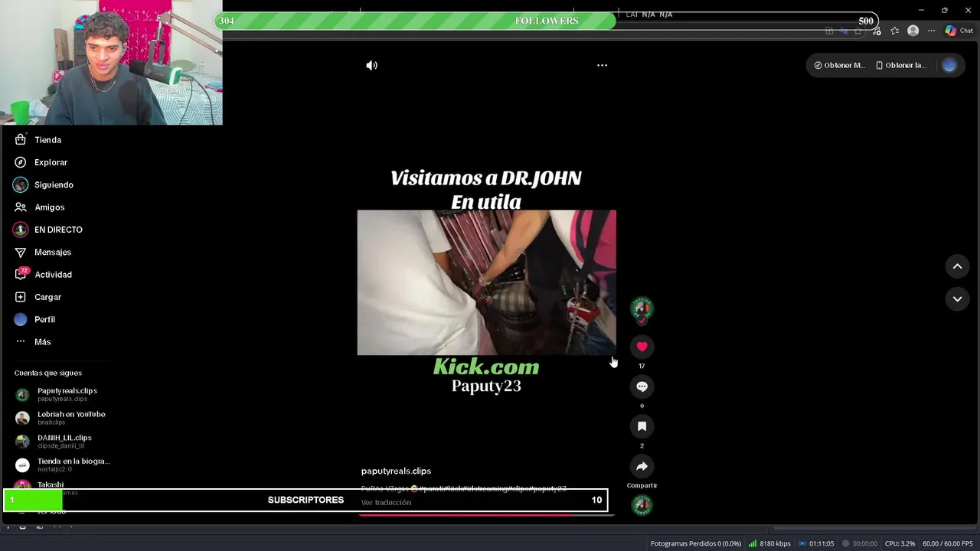Open the blue profile avatar at top right
Image resolution: width=980 pixels, height=551 pixels.
point(949,65)
